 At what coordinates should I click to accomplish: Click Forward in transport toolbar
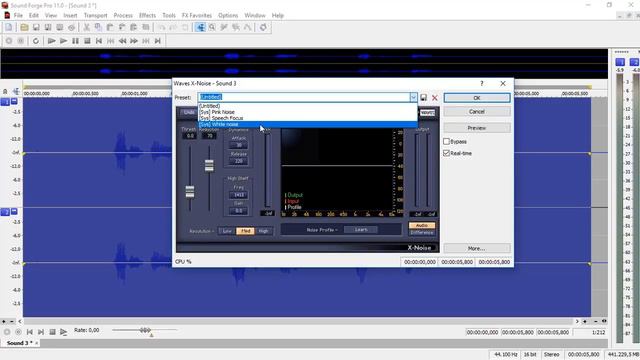point(134,41)
